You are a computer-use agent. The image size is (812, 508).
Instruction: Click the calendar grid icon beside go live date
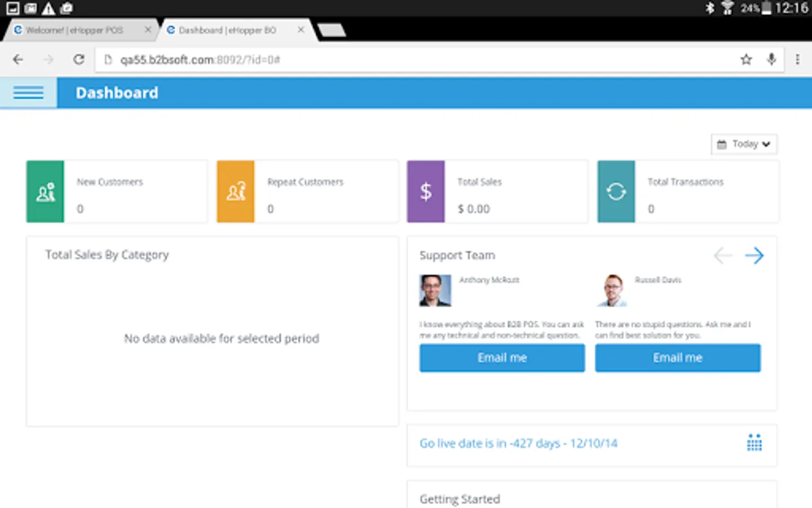click(755, 443)
